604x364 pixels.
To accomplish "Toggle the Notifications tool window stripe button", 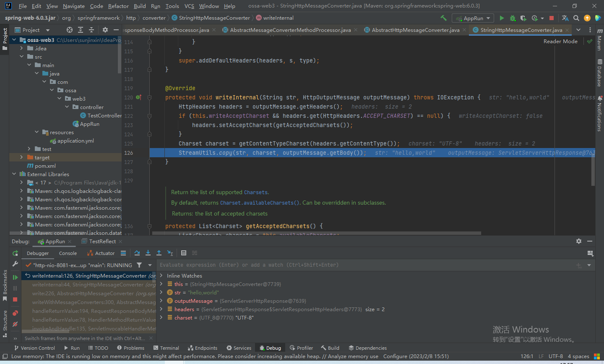I will (x=599, y=113).
